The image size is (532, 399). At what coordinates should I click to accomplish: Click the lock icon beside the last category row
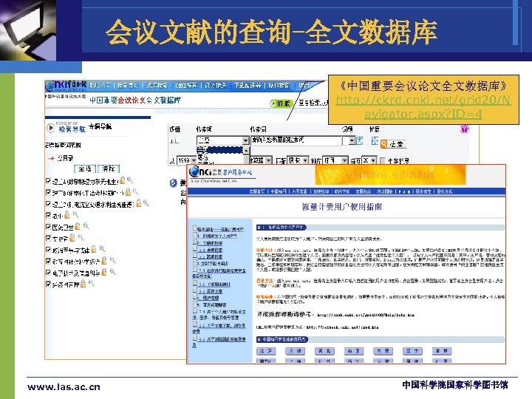pyautogui.click(x=83, y=284)
